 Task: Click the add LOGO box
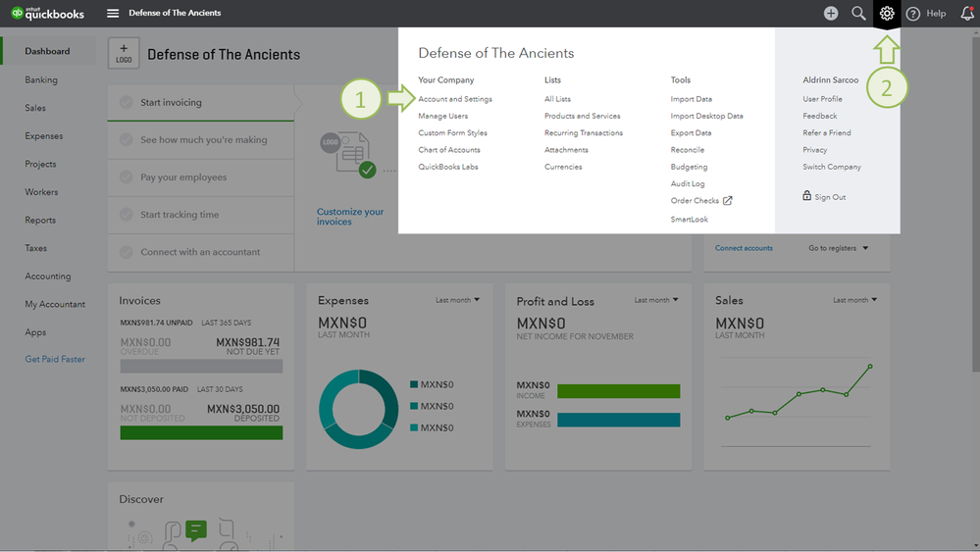click(124, 53)
